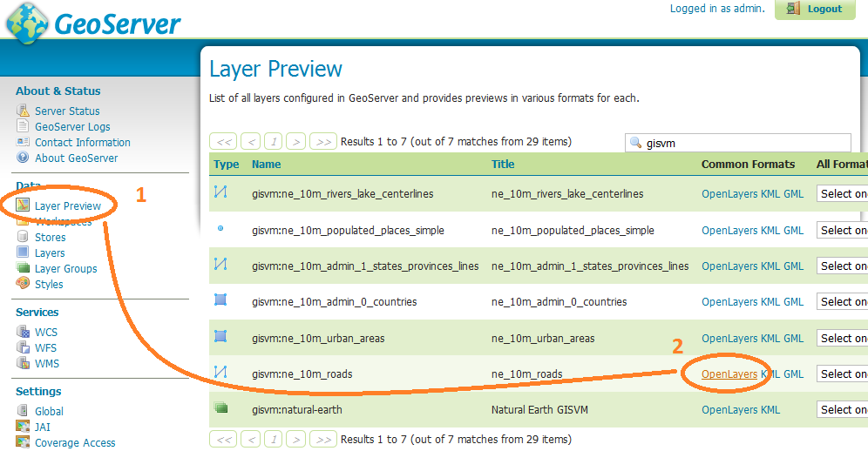Image resolution: width=868 pixels, height=451 pixels.
Task: Click point type icon for populated_places_simple
Action: click(x=220, y=228)
